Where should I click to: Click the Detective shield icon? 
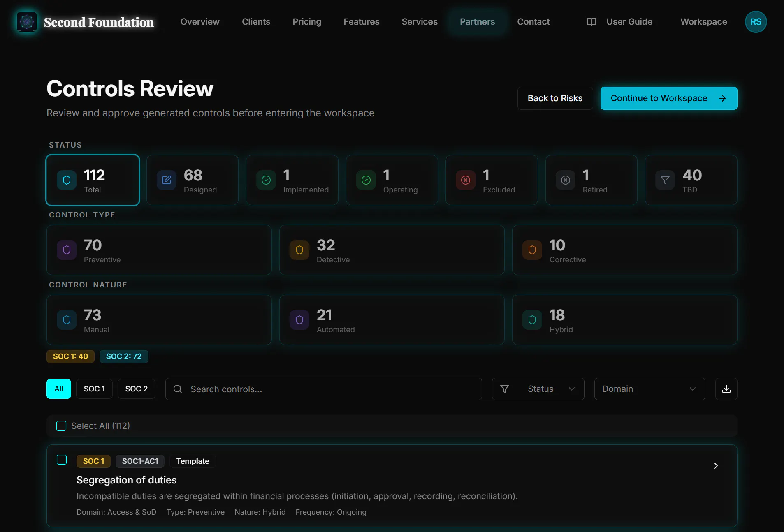(x=299, y=250)
